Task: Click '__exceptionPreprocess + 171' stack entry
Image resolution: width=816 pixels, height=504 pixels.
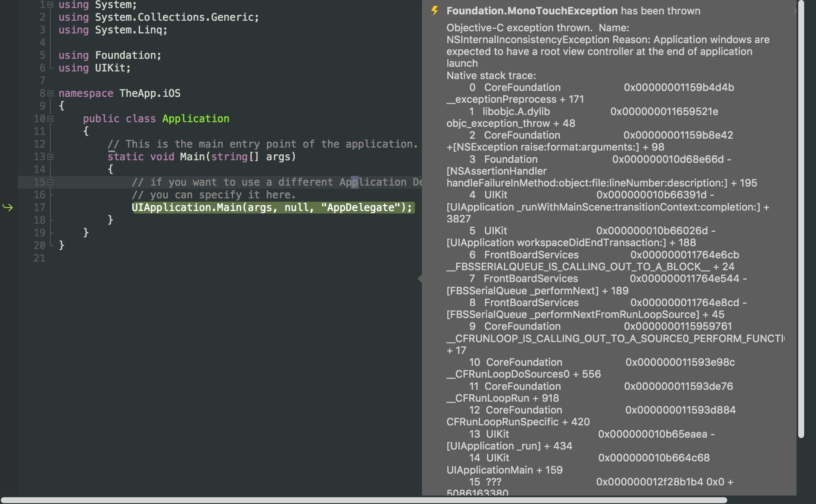Action: 515,99
